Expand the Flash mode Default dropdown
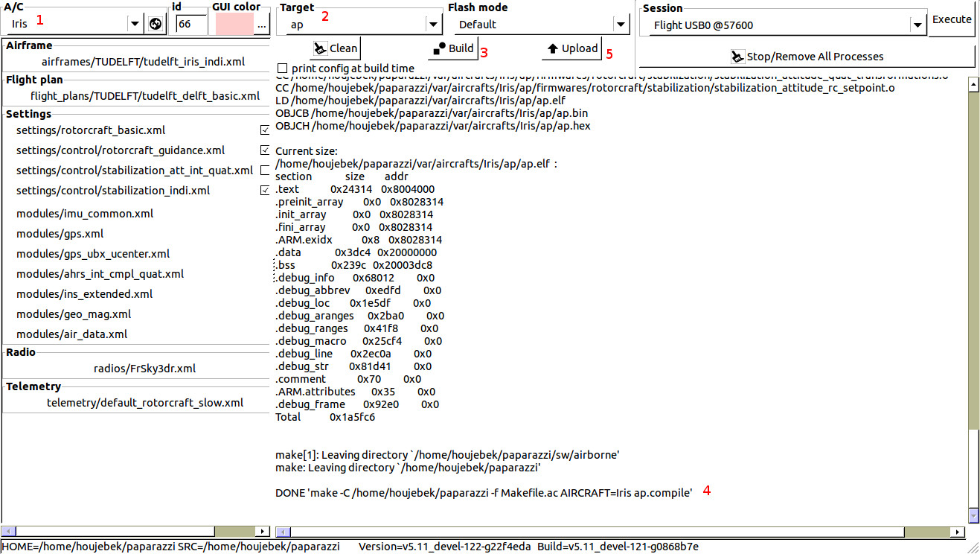This screenshot has width=980, height=554. 622,24
